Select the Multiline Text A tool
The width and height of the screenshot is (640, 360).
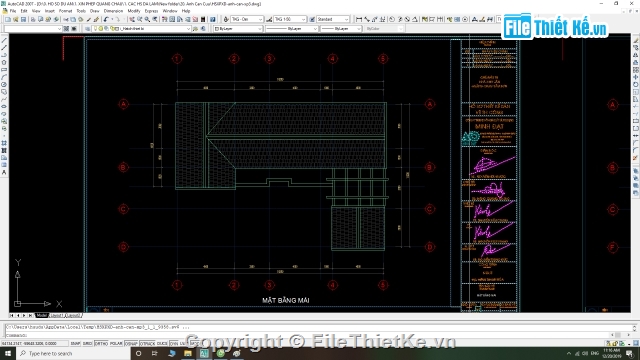pyautogui.click(x=4, y=173)
